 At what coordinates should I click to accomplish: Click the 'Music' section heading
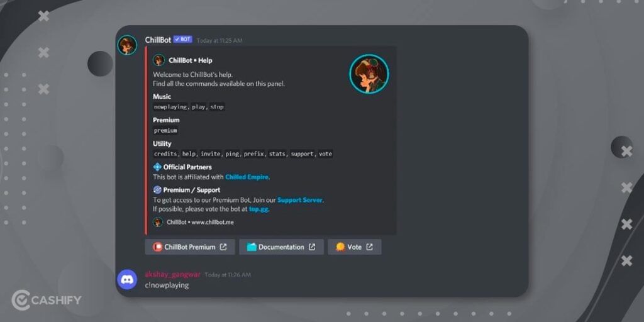(x=162, y=96)
